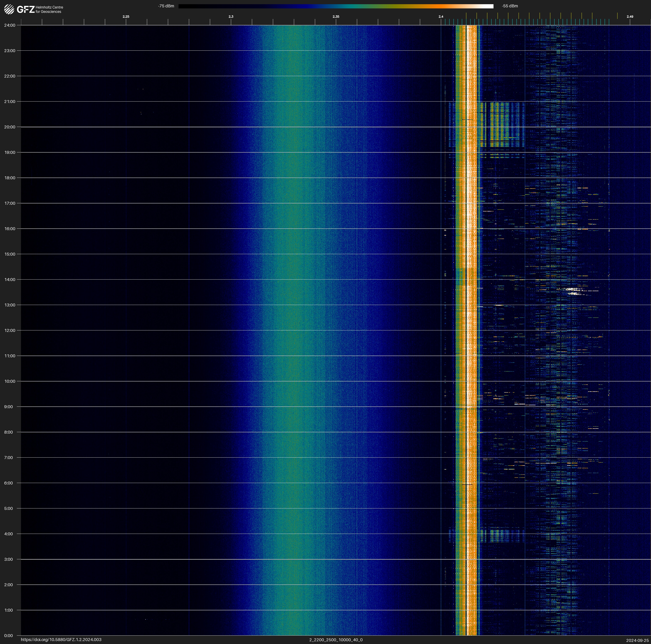
Task: Click the GFZ striped logo icon
Action: point(9,9)
